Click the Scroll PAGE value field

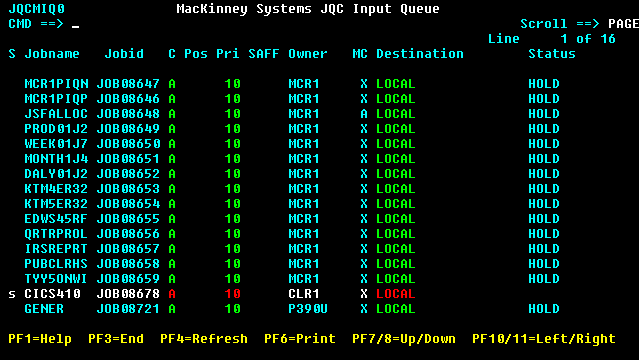623,24
